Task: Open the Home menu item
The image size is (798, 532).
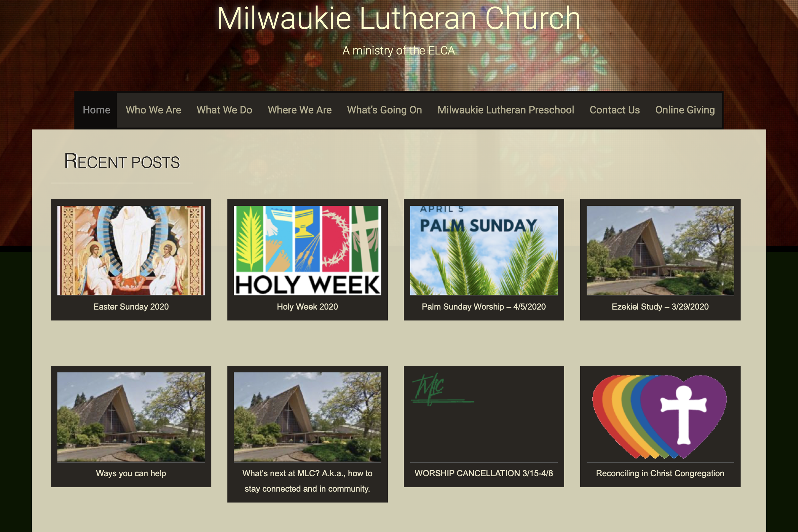Action: pos(97,110)
